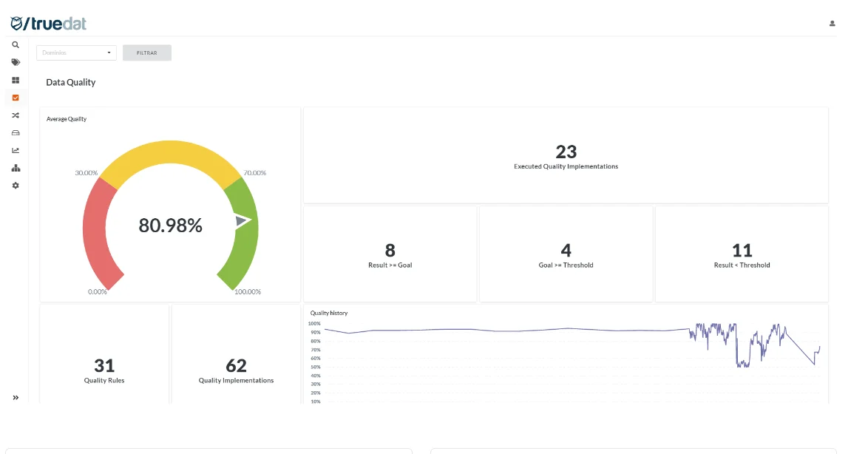The image size is (868, 454).
Task: Click the 90% axis label in Quality history
Action: tap(316, 332)
